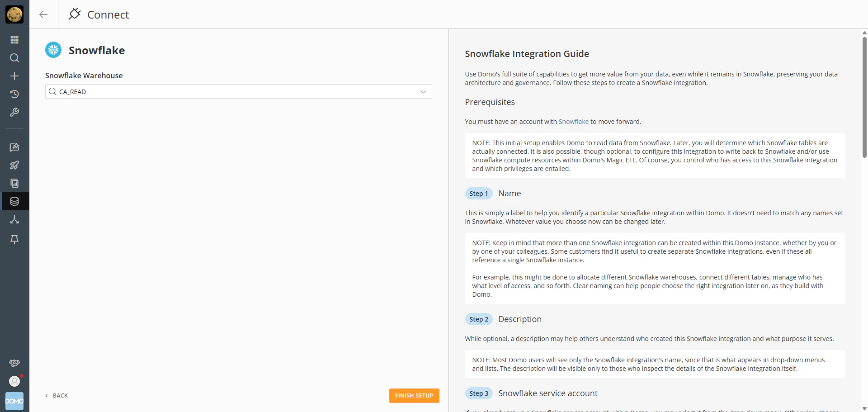Click the Prerequisites heading
The height and width of the screenshot is (412, 868).
(x=490, y=102)
